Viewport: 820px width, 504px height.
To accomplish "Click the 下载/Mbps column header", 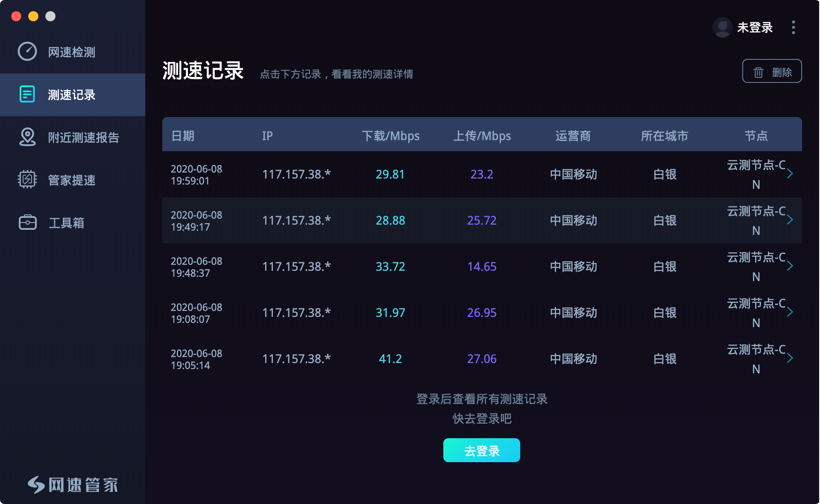I will (391, 135).
